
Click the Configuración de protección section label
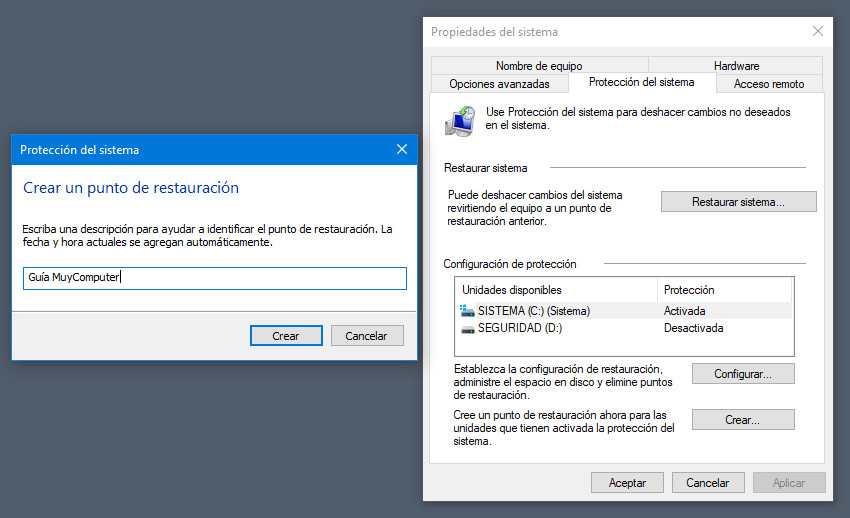tap(510, 264)
